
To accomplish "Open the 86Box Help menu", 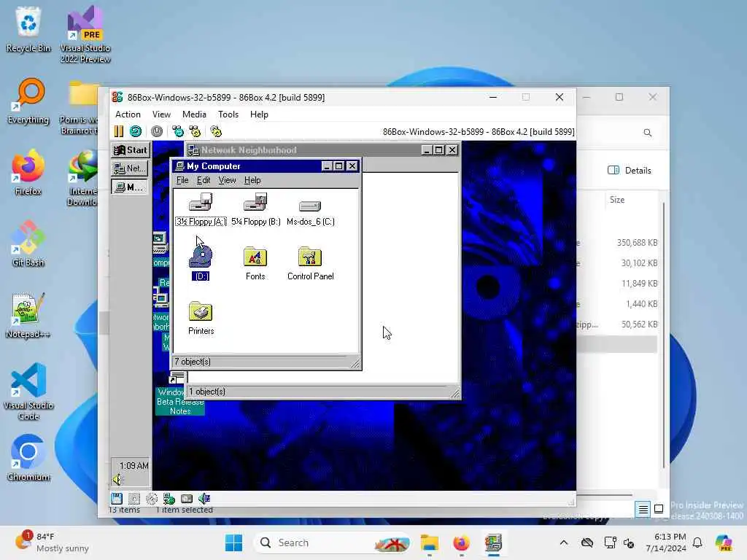I will coord(259,114).
